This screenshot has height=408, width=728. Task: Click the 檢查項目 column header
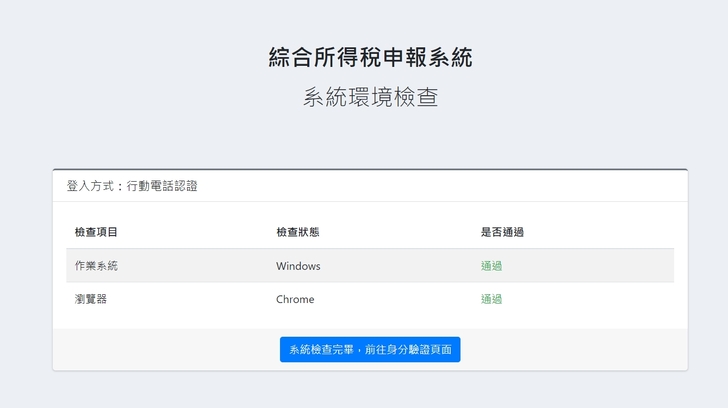pyautogui.click(x=96, y=232)
